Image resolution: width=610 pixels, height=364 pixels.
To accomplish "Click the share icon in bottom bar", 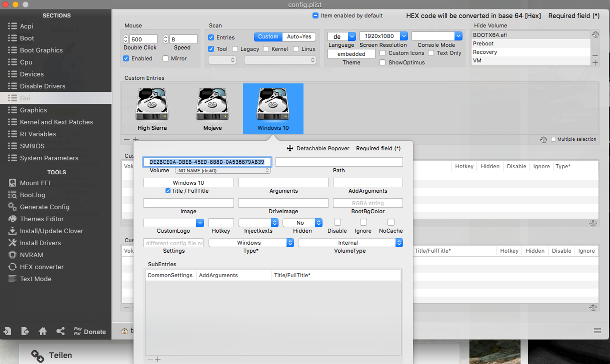I will tap(60, 331).
